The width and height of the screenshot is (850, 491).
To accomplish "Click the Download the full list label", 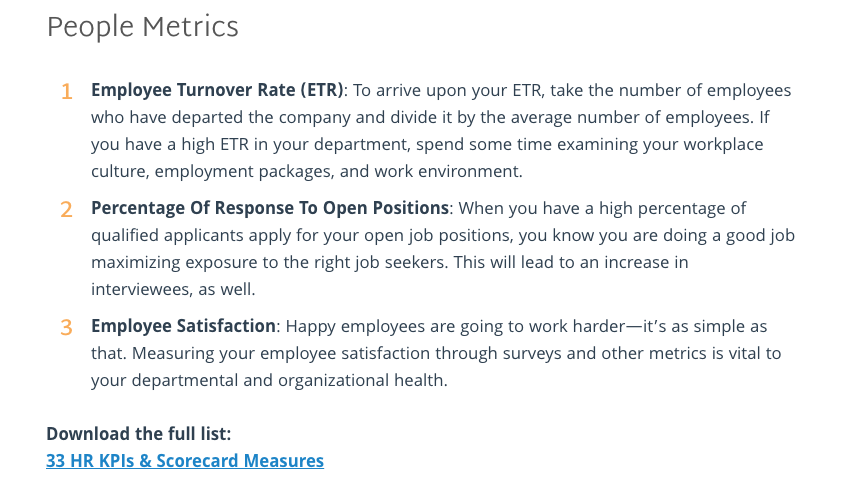I will coord(139,434).
